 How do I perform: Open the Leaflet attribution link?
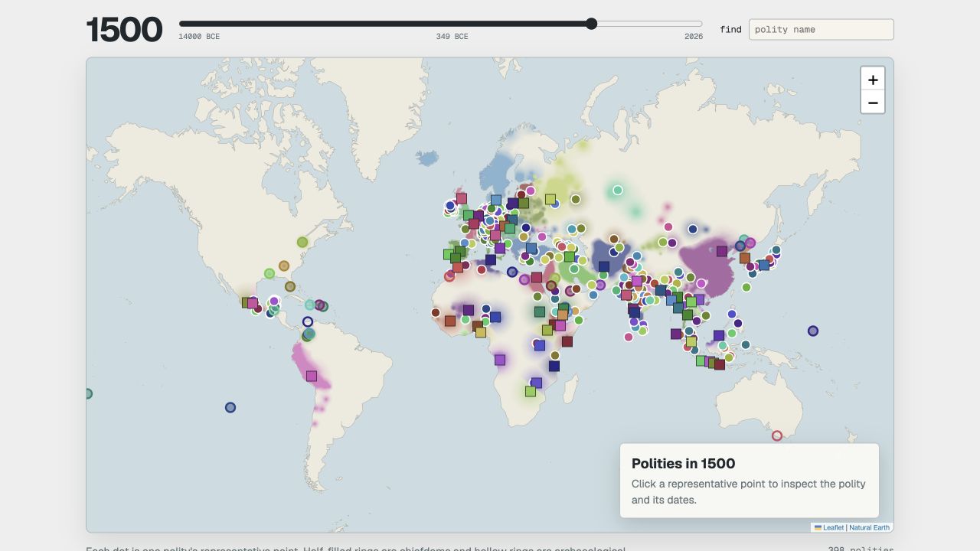coord(828,527)
